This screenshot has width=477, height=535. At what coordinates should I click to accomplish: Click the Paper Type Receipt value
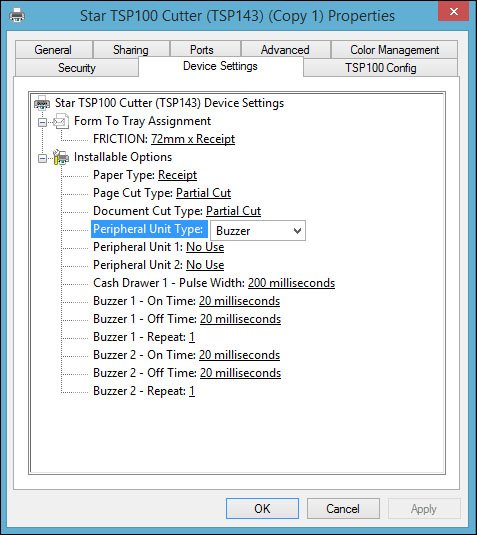[x=177, y=175]
